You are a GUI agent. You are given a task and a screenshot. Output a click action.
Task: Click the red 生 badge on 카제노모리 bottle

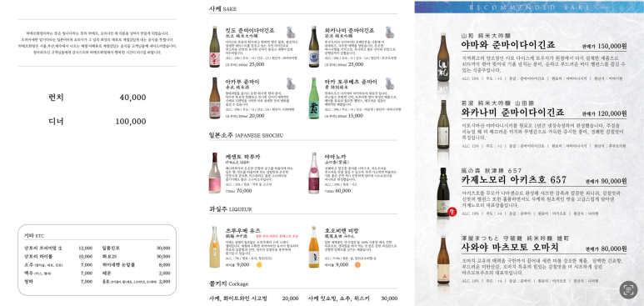click(x=452, y=213)
